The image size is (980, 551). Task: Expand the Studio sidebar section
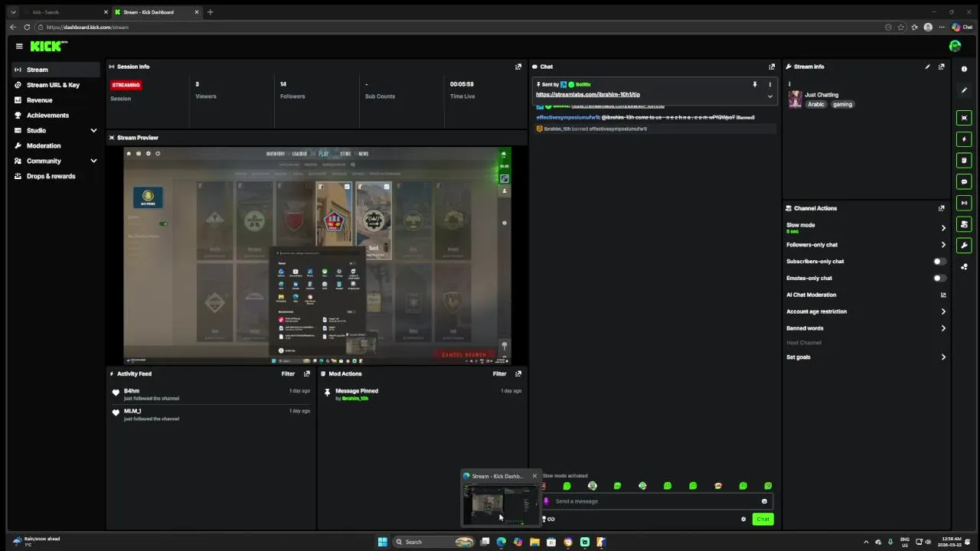coord(93,131)
